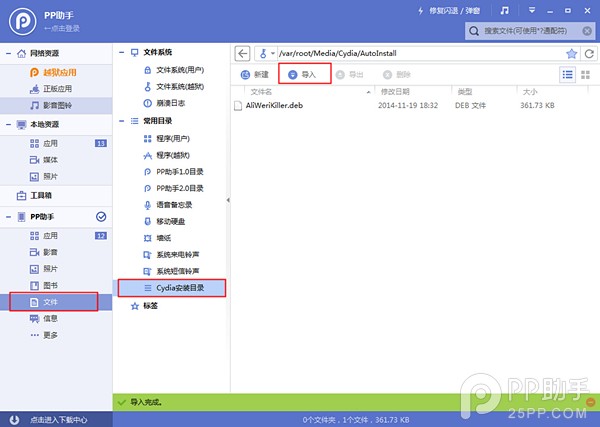Open 移动硬盘 directory

pos(165,221)
